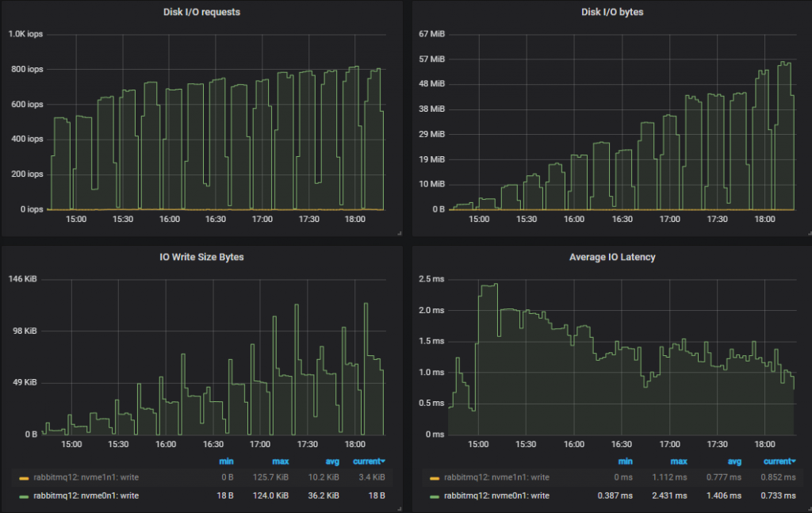Sort Average IO Latency legend by max column
The height and width of the screenshot is (513, 812).
point(679,461)
